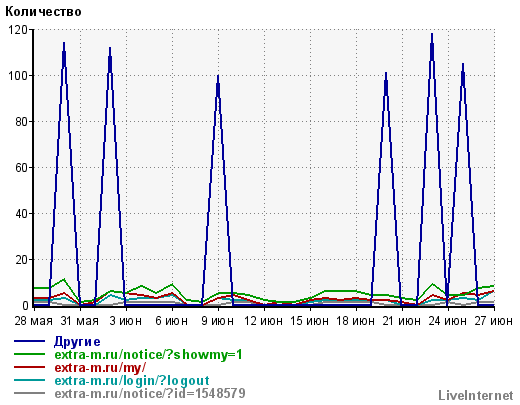Click the red extra-m.ru/my/ legend swatch
The image size is (520, 405).
click(x=29, y=367)
